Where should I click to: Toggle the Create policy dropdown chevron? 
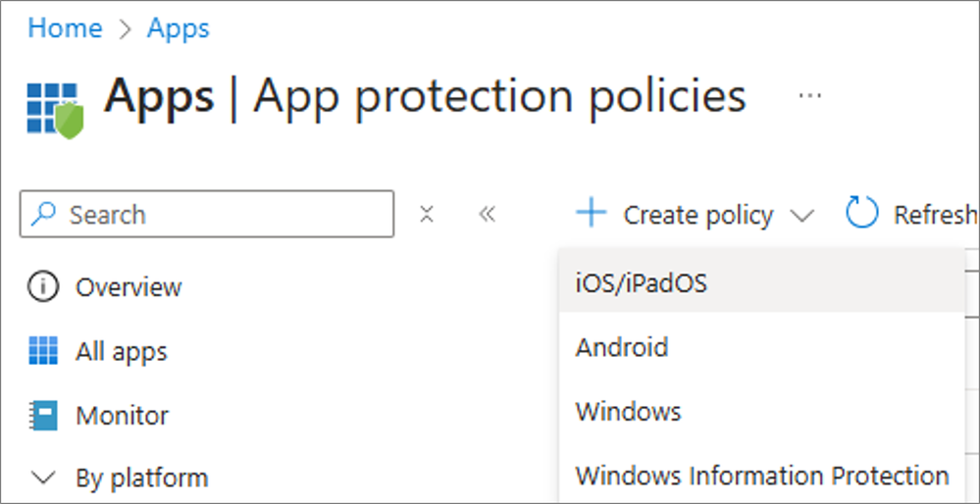click(x=801, y=216)
